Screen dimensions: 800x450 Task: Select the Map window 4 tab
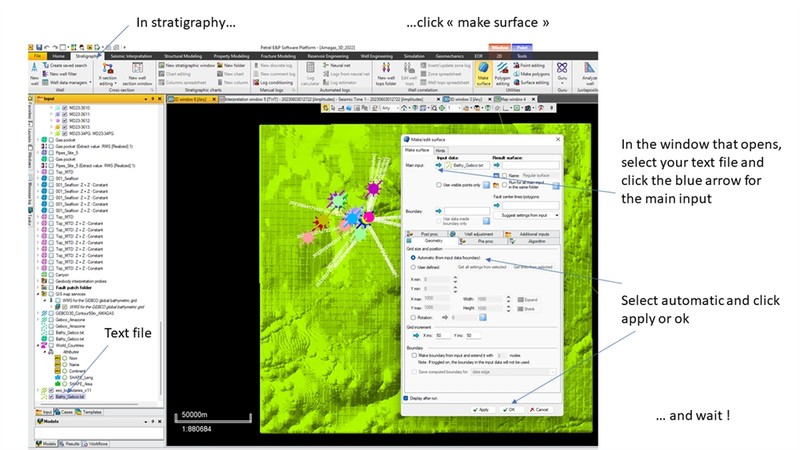513,99
